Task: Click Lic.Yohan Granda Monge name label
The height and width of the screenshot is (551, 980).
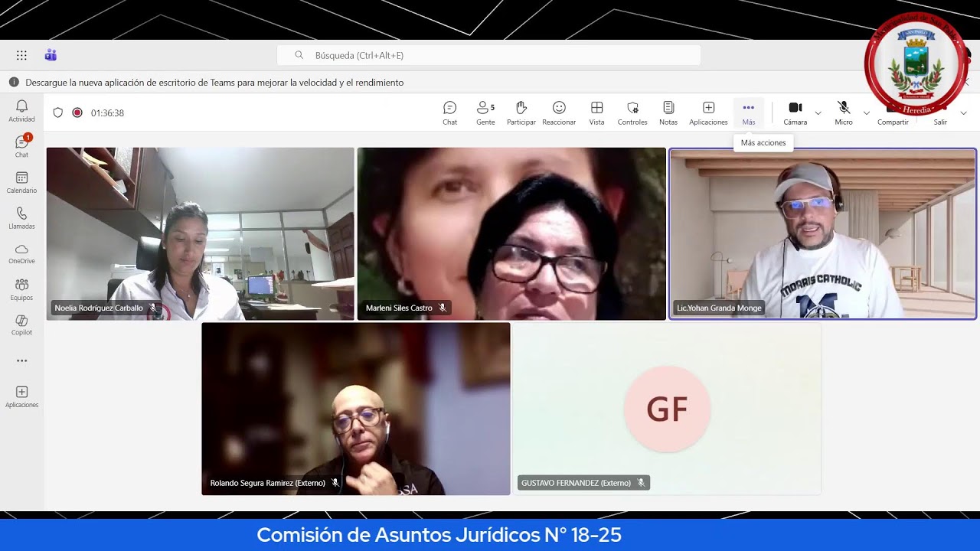Action: (719, 308)
